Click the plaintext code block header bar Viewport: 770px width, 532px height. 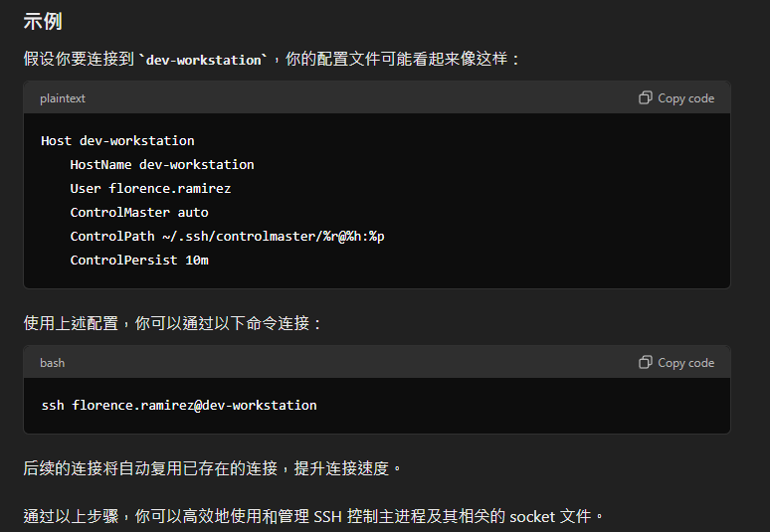(x=377, y=97)
